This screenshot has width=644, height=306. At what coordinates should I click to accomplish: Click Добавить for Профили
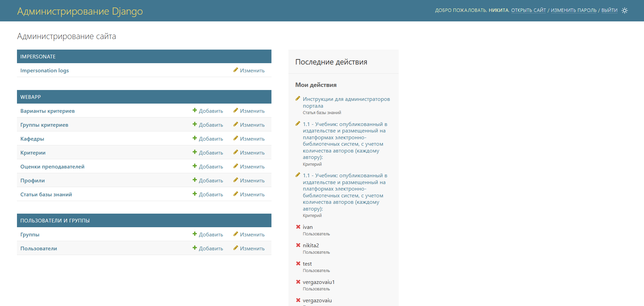[208, 180]
